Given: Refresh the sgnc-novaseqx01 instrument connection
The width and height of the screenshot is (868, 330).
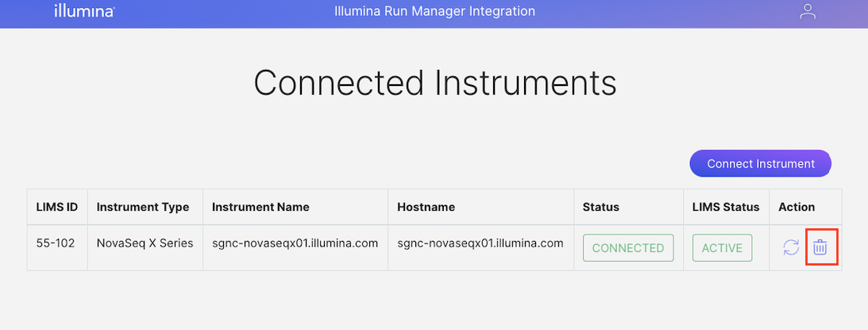Looking at the screenshot, I should (x=791, y=247).
